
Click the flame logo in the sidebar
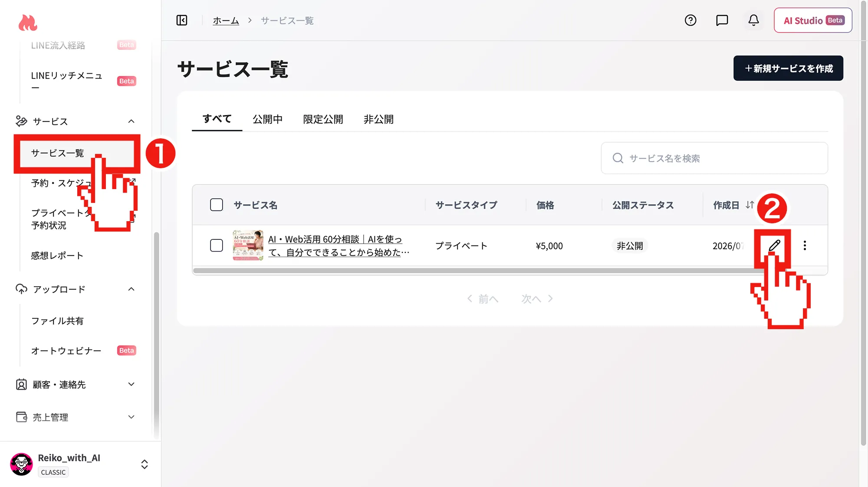28,23
